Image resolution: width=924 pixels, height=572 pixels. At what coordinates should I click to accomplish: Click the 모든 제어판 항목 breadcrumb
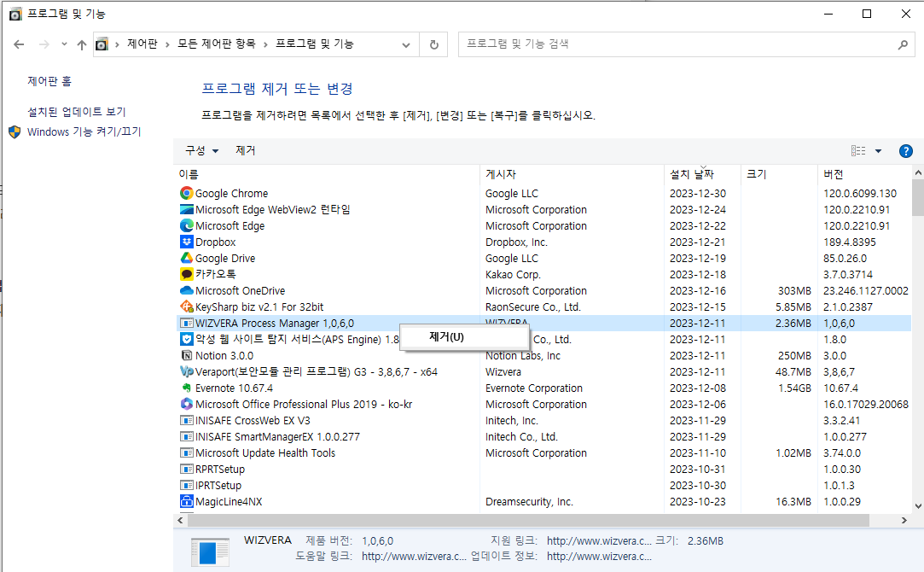point(216,44)
